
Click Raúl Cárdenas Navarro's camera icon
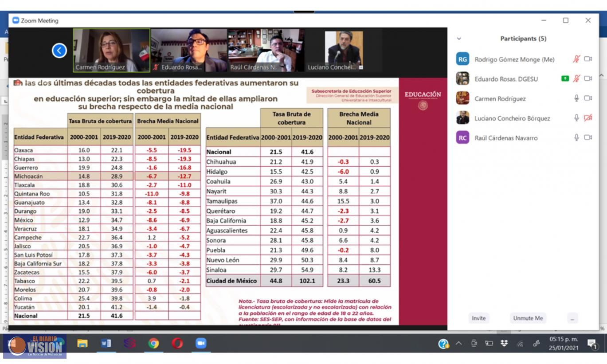click(x=588, y=137)
